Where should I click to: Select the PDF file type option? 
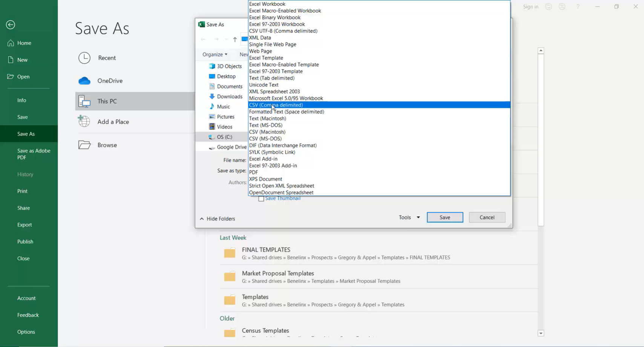pos(379,172)
